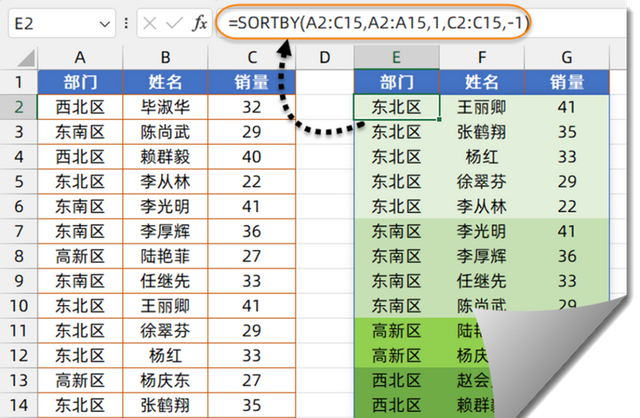This screenshot has width=640, height=418.
Task: Select row 14 header
Action: point(19,405)
